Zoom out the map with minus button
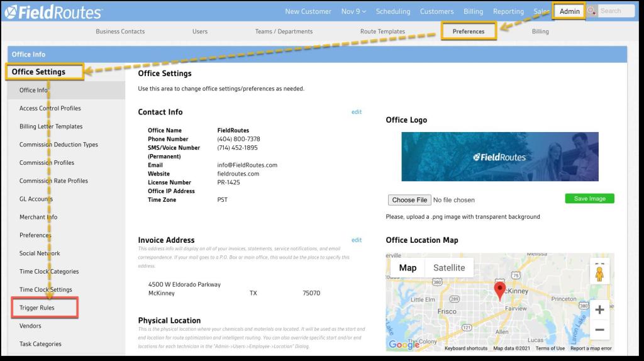Screen dimensions: 644x361 [x=599, y=330]
